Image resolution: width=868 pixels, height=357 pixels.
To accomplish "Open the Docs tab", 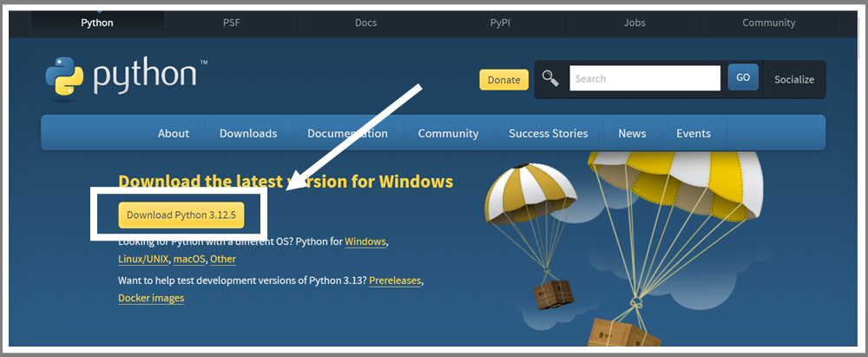I will pyautogui.click(x=366, y=23).
